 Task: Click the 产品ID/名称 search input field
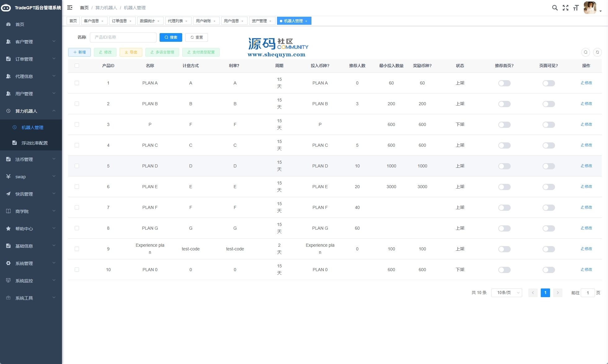pyautogui.click(x=123, y=37)
